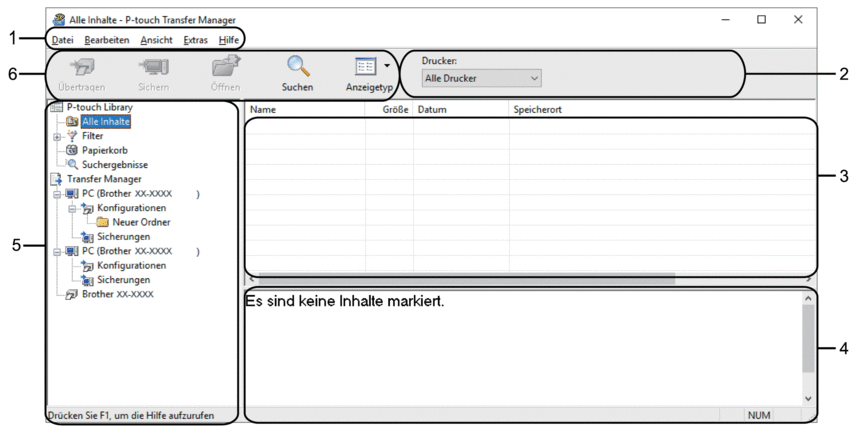Click the preview pane vertical scrollbar thumb
Screen dimensions: 861x433
(808, 339)
